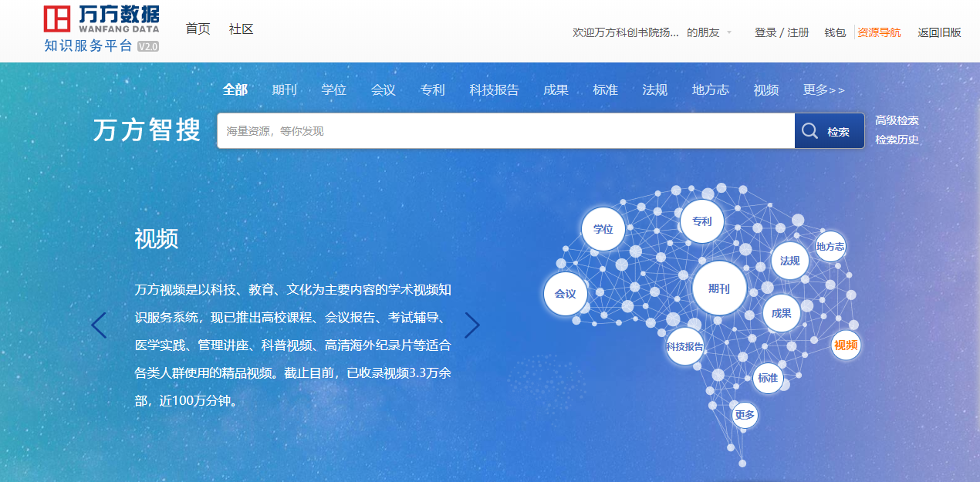980x482 pixels.
Task: Switch to the 期刊 search tab
Action: pos(284,90)
